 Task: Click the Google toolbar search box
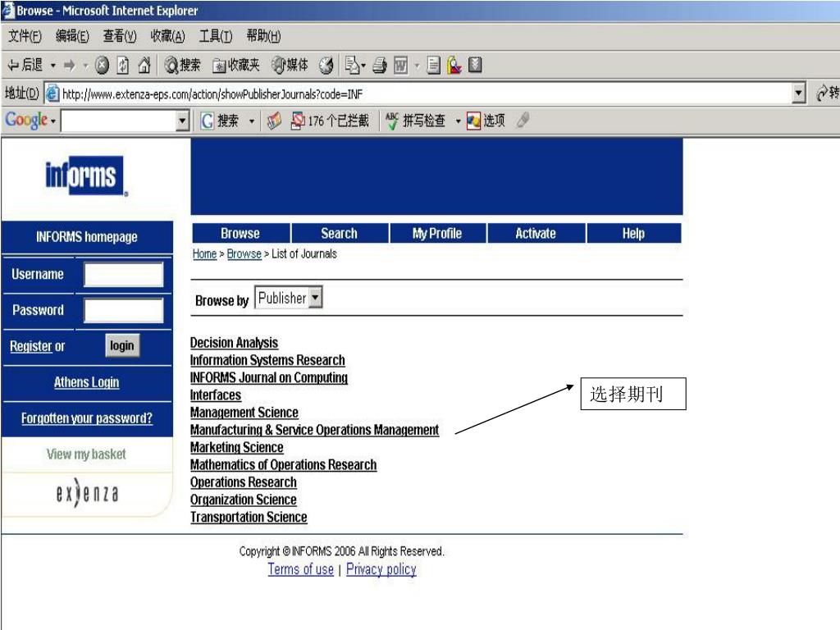119,121
